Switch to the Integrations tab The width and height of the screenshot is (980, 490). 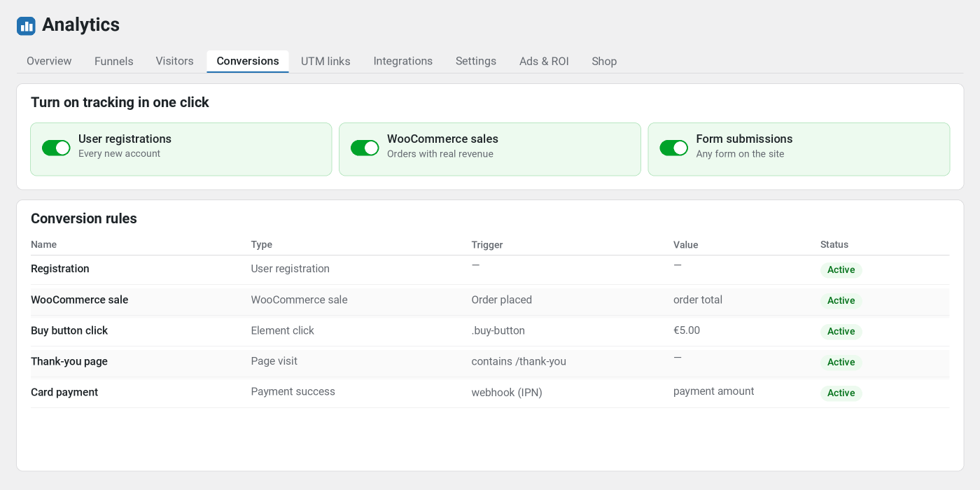[x=403, y=61]
